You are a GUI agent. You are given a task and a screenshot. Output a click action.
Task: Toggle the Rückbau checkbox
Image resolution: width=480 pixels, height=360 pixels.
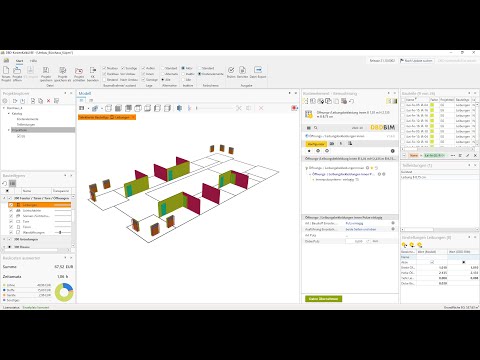pos(104,74)
